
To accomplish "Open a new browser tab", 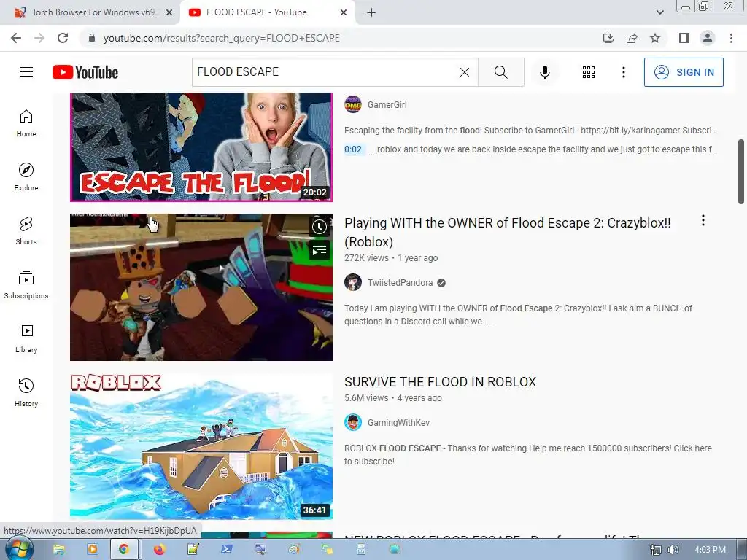I will (x=371, y=13).
